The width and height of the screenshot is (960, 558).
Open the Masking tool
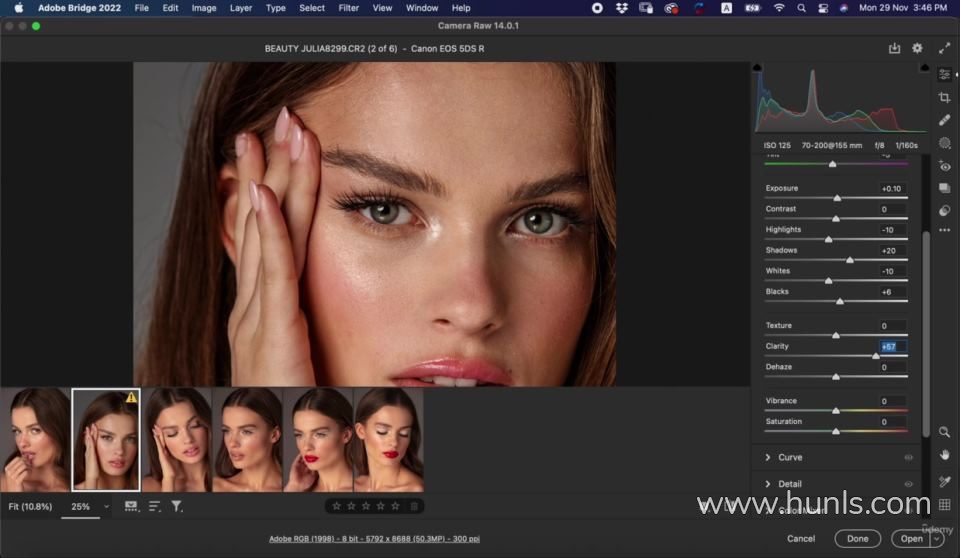point(945,143)
